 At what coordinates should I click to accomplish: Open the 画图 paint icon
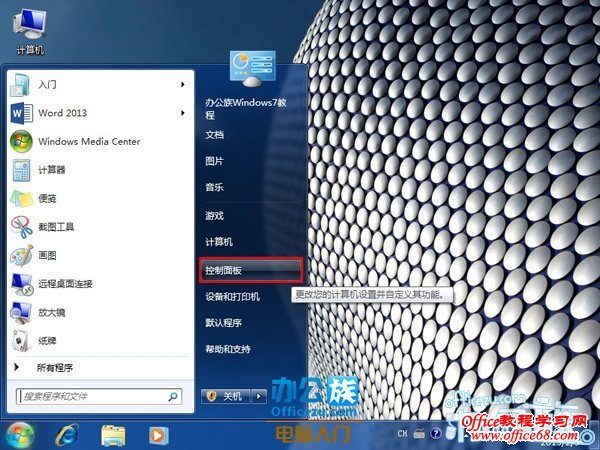coord(21,255)
